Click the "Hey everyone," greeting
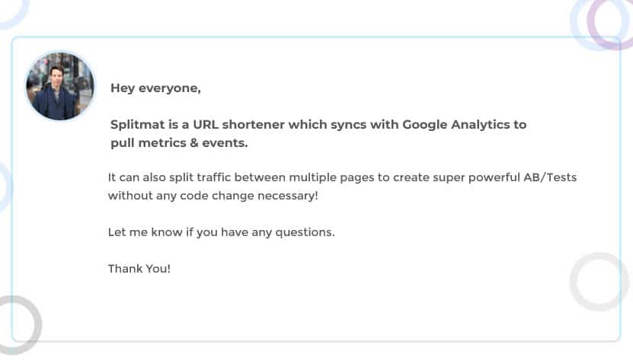Viewport: 633px width, 364px height. pos(155,88)
